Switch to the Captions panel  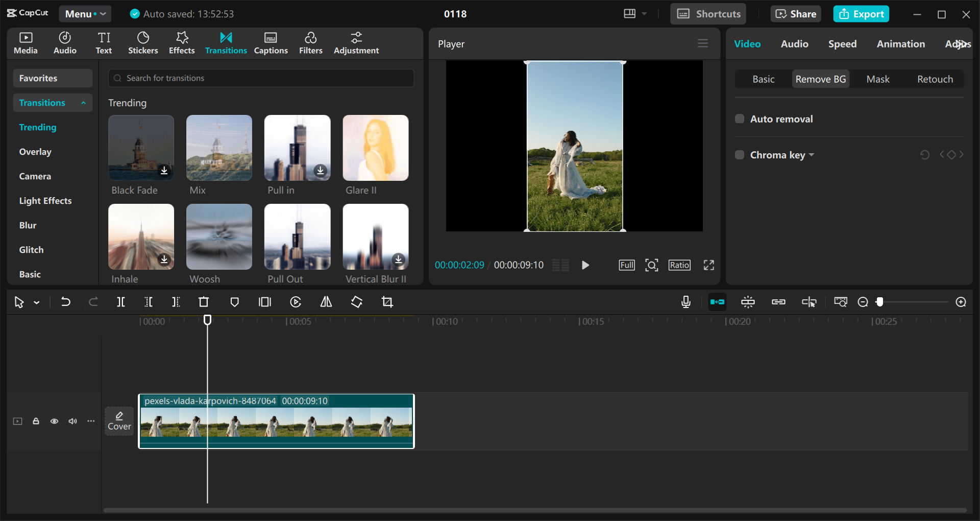[x=271, y=43]
